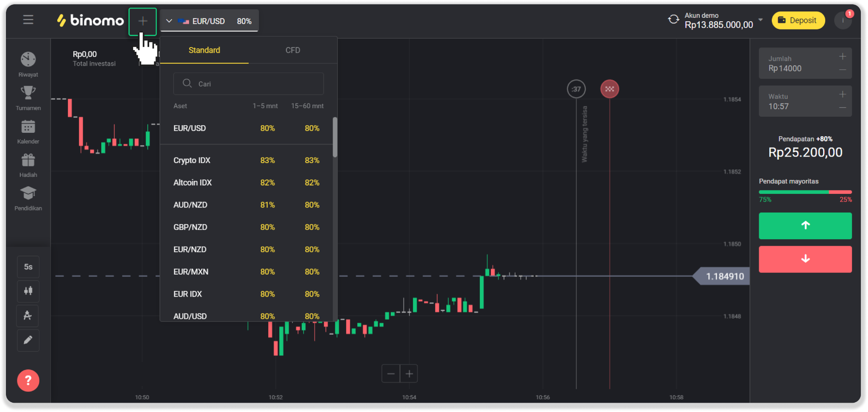
Task: Increase Waktu time with plus
Action: point(843,94)
